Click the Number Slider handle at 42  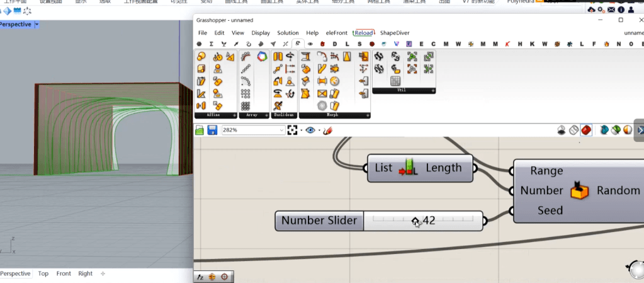point(415,221)
